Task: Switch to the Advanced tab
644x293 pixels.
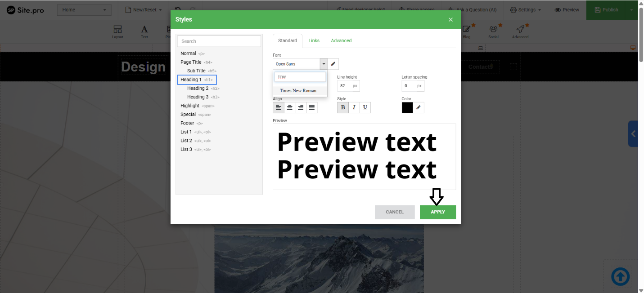Action: [341, 40]
